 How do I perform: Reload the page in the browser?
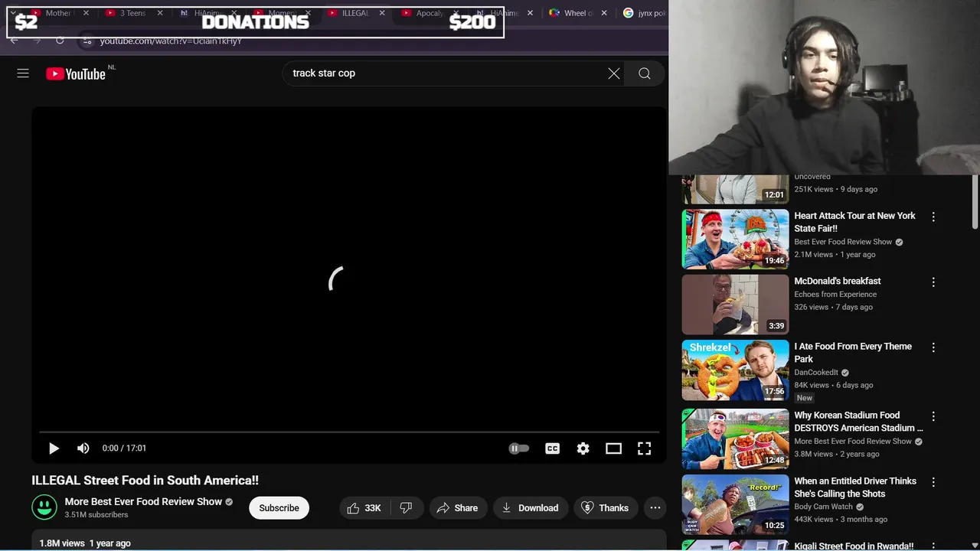point(60,41)
